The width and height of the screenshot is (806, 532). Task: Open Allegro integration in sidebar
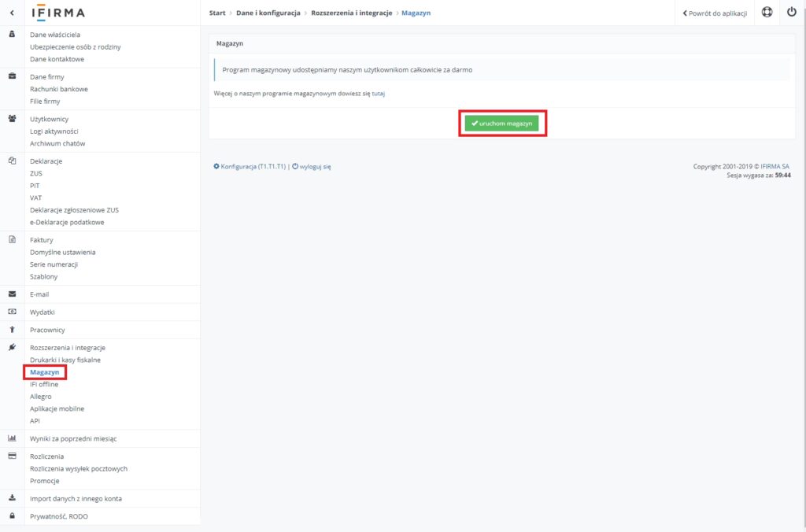coord(40,397)
